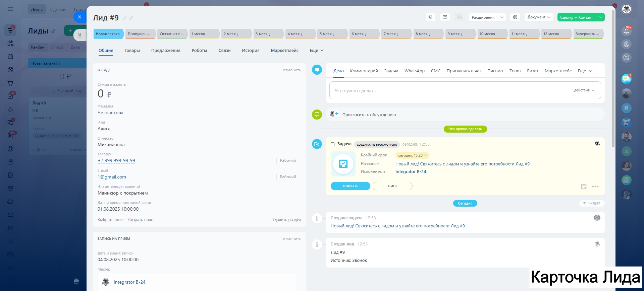Select the Комментарий timeline tab
The width and height of the screenshot is (644, 291).
[x=364, y=71]
